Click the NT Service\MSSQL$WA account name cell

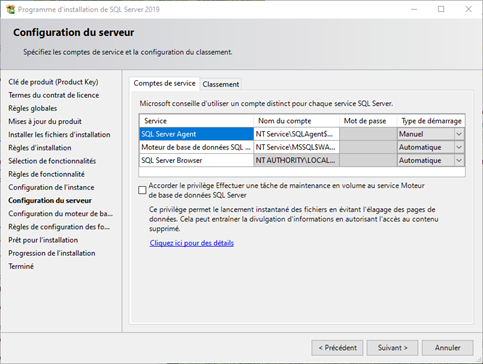[x=296, y=147]
